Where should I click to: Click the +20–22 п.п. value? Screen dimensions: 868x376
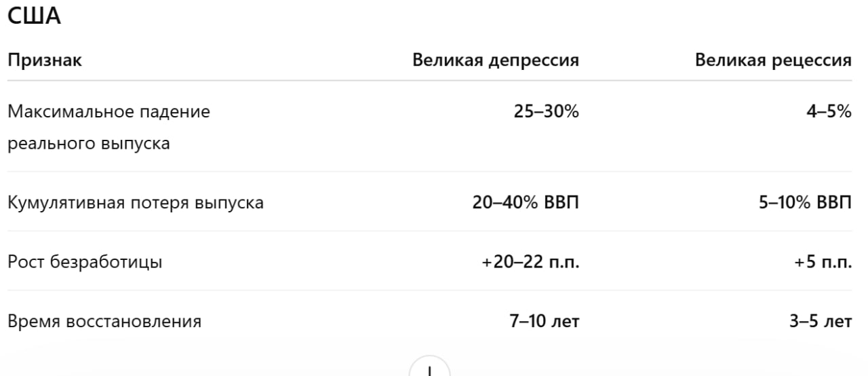pyautogui.click(x=530, y=262)
